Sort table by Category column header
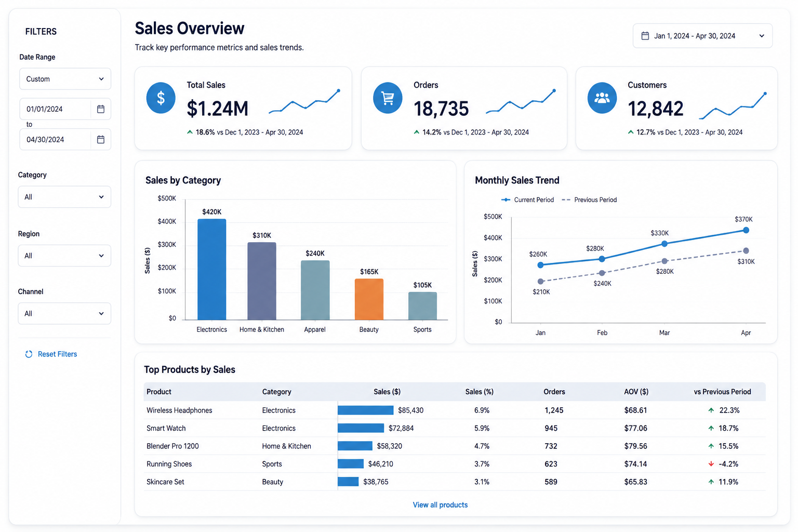798x532 pixels. pos(276,392)
